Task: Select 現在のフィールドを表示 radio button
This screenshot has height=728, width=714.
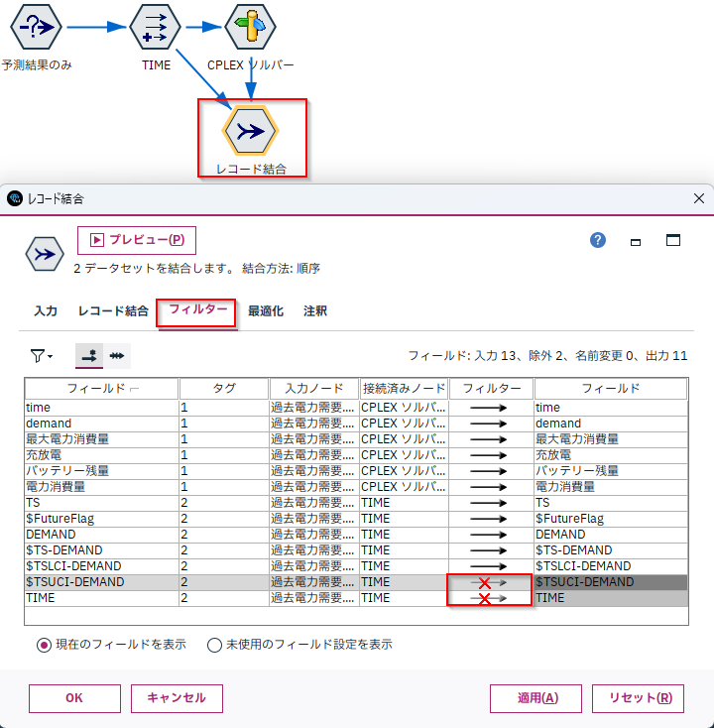Action: click(x=44, y=645)
